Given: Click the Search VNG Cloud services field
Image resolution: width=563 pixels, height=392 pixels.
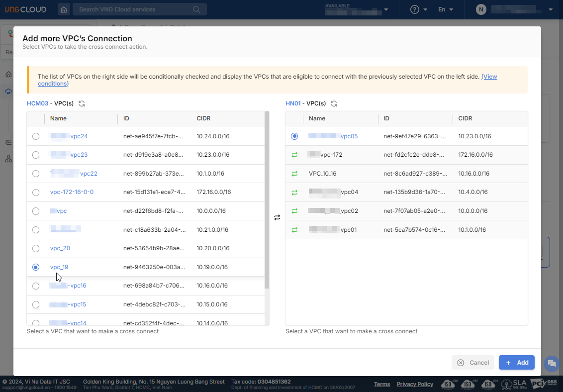Looking at the screenshot, I should tap(134, 9).
